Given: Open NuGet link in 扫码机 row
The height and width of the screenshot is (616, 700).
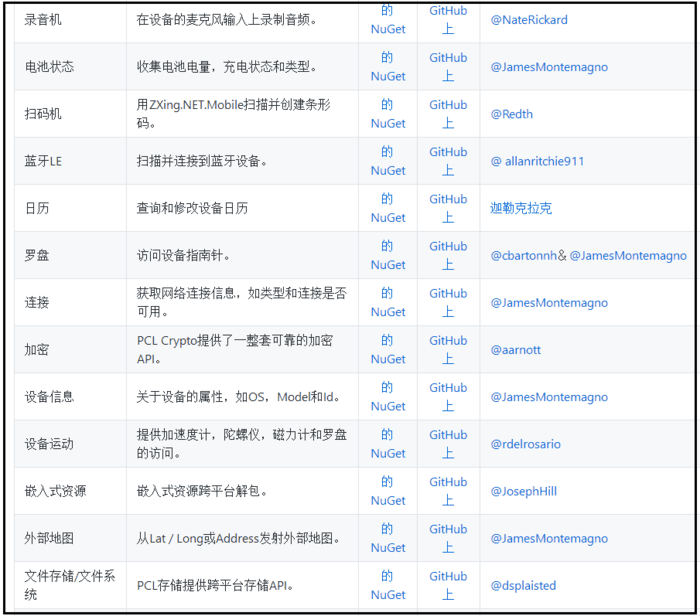Looking at the screenshot, I should click(x=388, y=114).
